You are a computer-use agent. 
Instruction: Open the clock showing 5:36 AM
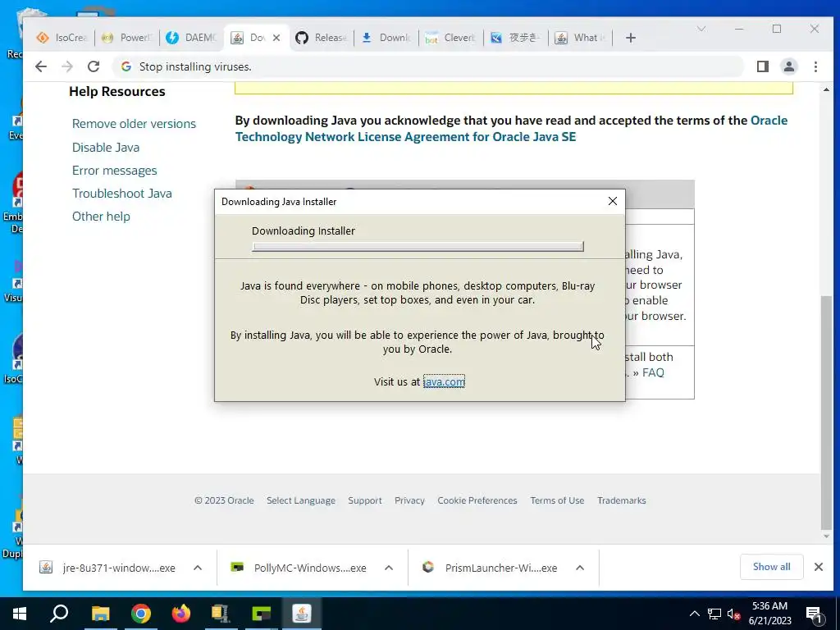pos(769,614)
